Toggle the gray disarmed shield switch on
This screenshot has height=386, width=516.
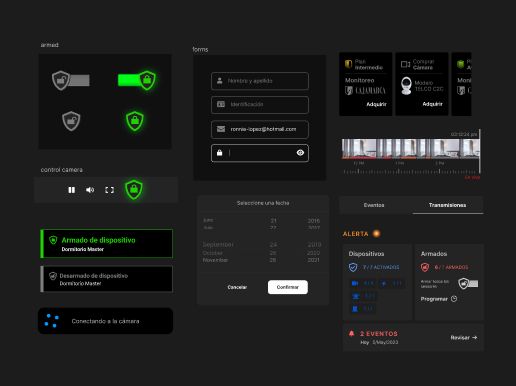click(x=70, y=80)
